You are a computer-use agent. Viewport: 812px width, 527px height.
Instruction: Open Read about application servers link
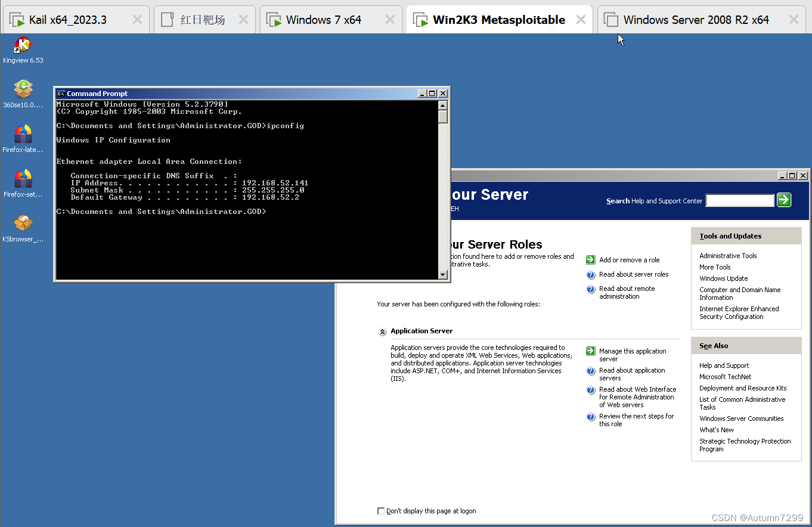(x=632, y=374)
